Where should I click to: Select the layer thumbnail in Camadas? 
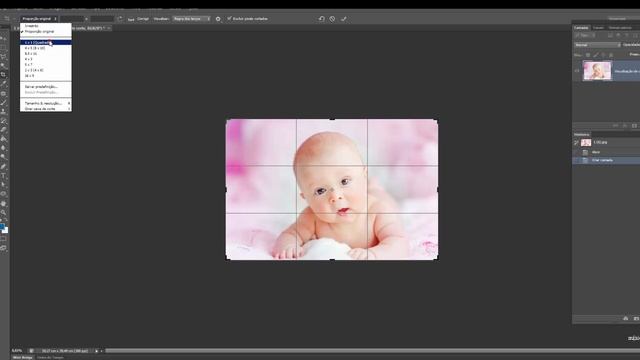click(597, 71)
